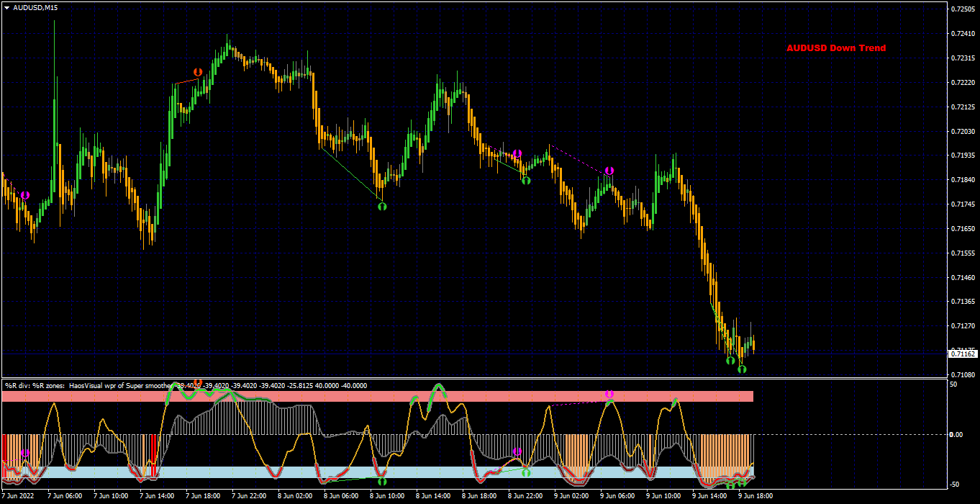
Task: Select red arrow at top of %R indicator window
Action: [x=198, y=383]
